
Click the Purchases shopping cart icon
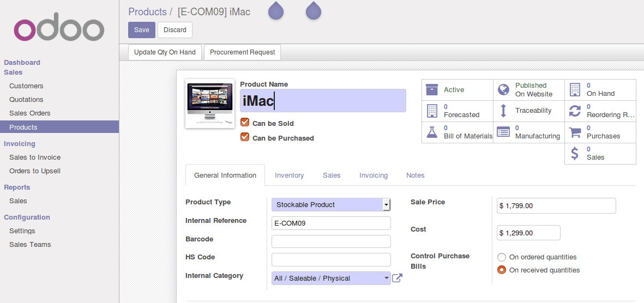tap(575, 132)
